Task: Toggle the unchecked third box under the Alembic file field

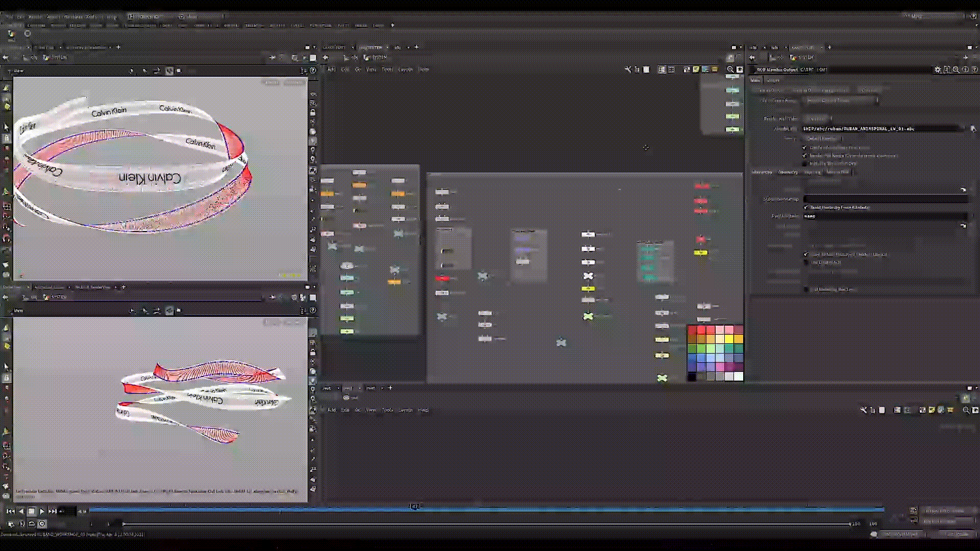Action: (805, 164)
